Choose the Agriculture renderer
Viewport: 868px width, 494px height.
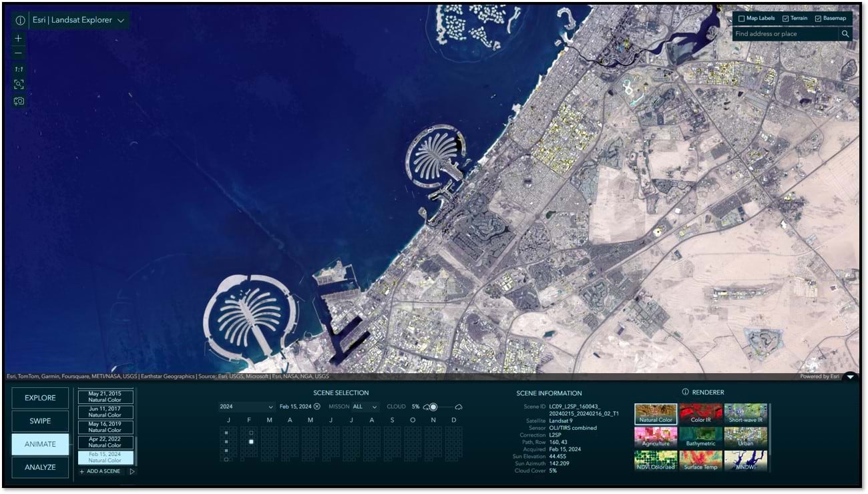656,437
